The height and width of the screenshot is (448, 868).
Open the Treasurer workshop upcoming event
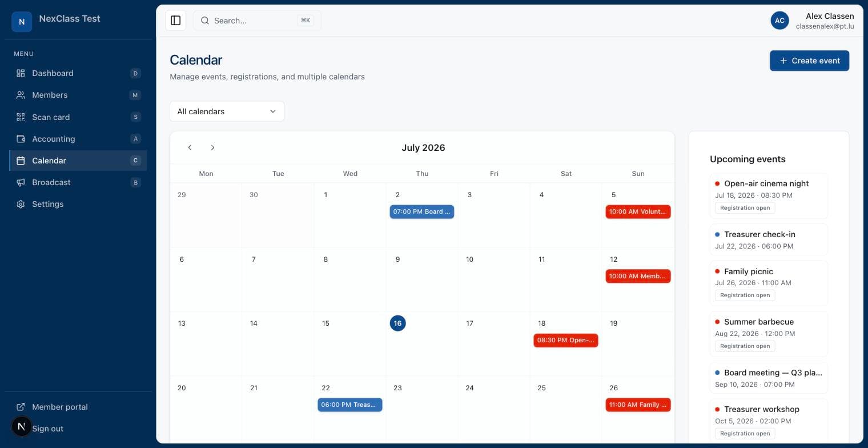coord(769,422)
